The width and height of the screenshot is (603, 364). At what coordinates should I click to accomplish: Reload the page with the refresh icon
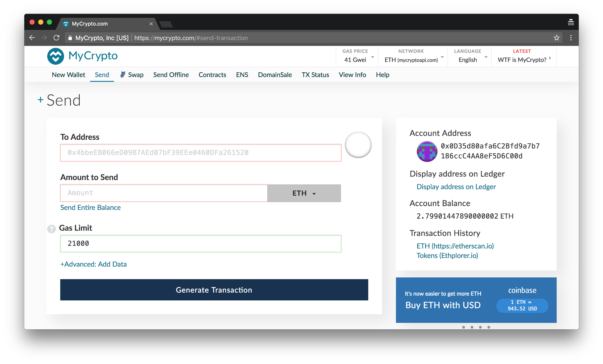click(57, 38)
